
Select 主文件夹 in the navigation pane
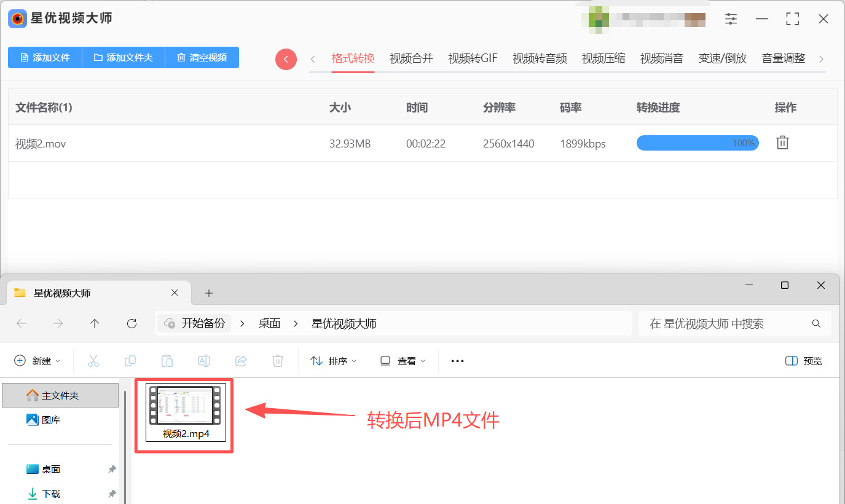click(60, 395)
